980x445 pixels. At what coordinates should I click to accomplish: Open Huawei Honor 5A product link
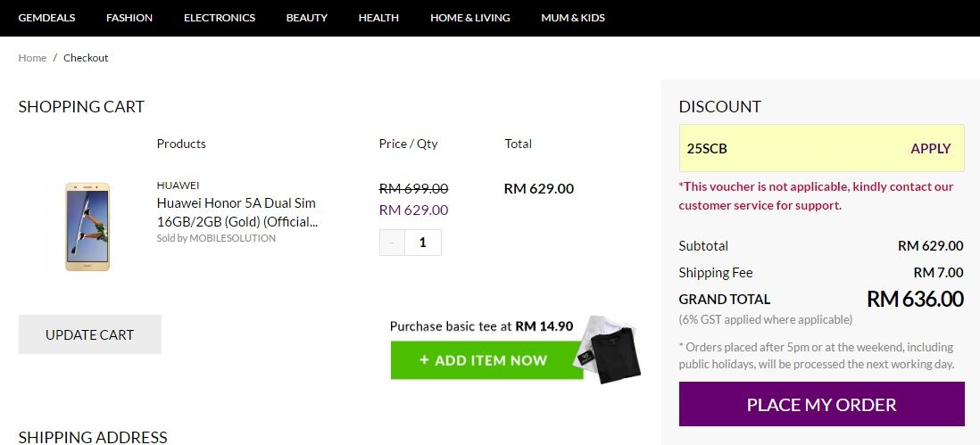click(x=237, y=212)
